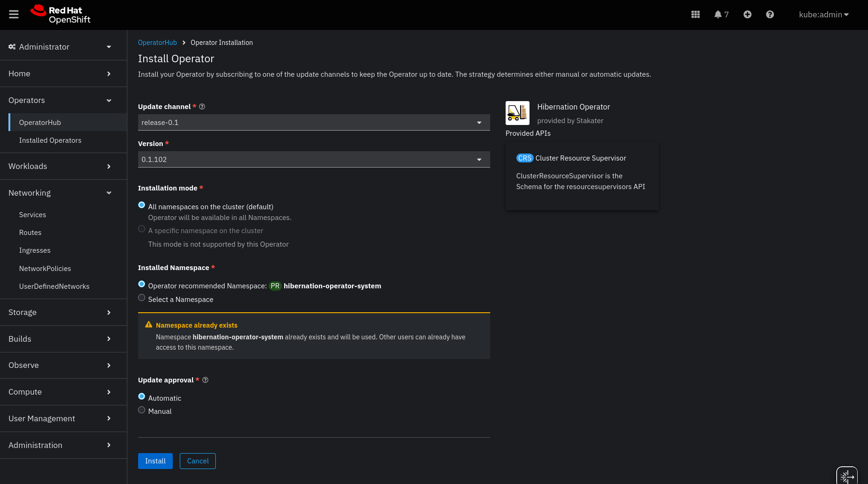868x484 pixels.
Task: Choose the Select a Namespace option
Action: [x=142, y=298]
